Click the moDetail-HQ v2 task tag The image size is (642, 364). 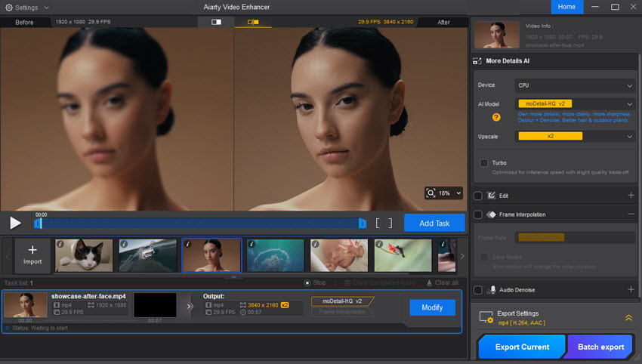click(x=342, y=301)
